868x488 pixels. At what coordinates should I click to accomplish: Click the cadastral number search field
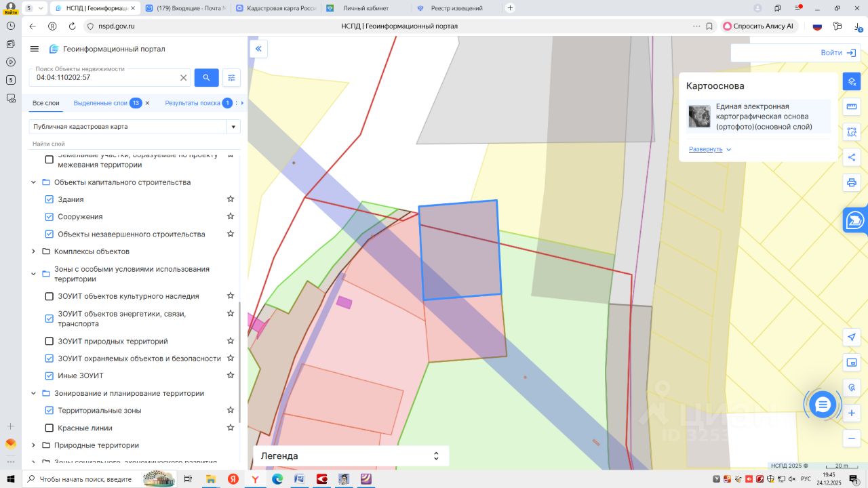[x=105, y=78]
